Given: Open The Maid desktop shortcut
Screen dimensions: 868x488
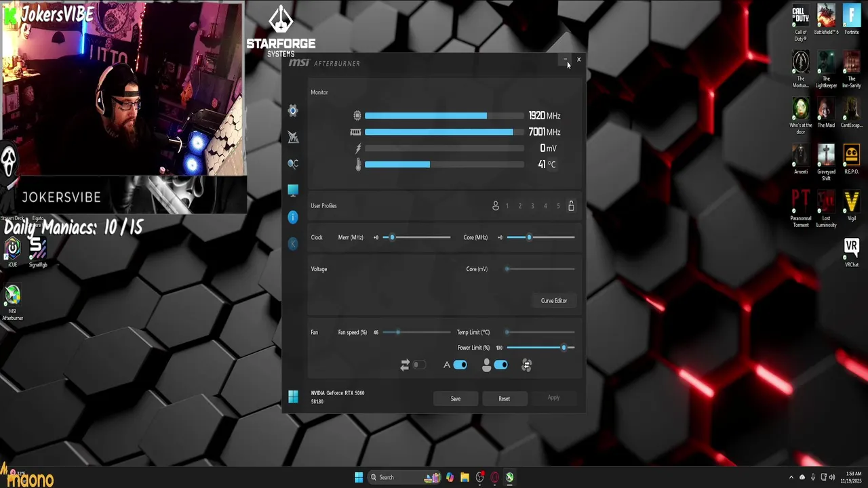Looking at the screenshot, I should (x=826, y=113).
